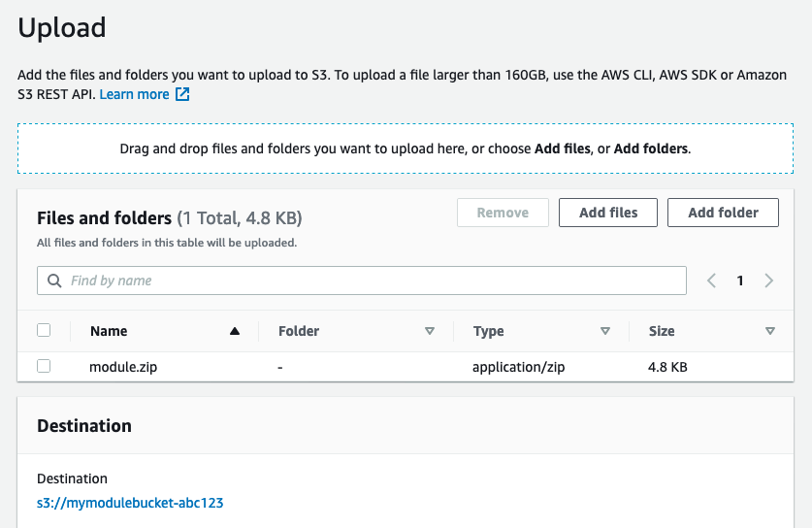Go to next page with right chevron
Image resolution: width=812 pixels, height=528 pixels.
pyautogui.click(x=769, y=280)
